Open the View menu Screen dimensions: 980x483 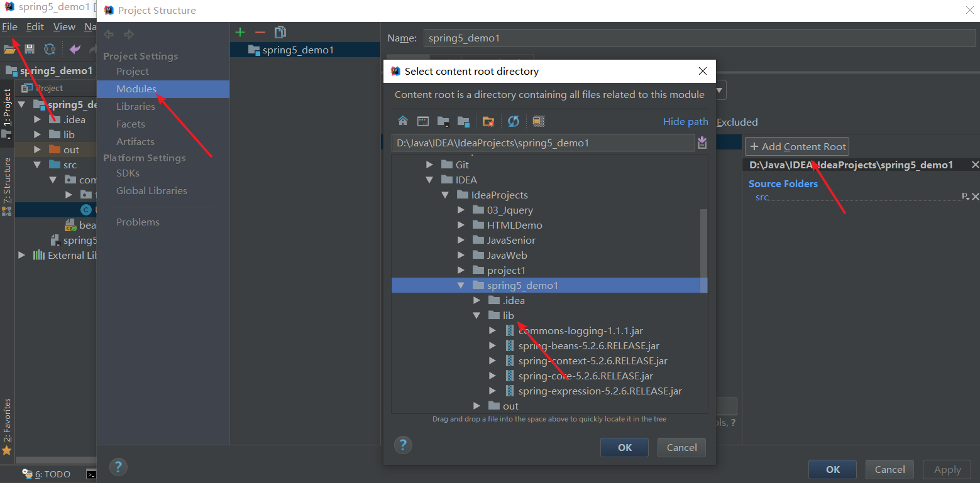tap(64, 26)
